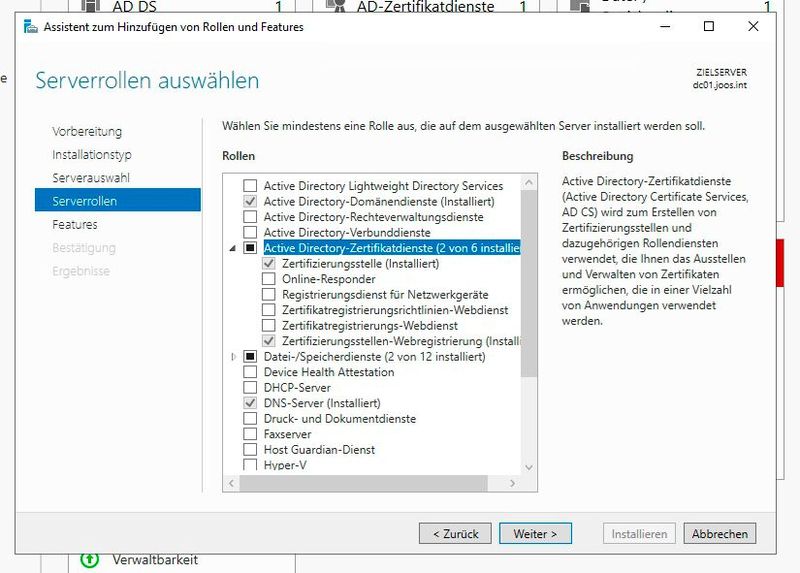Toggle the Zertifizierungsstelle (Installiert) checkbox
The width and height of the screenshot is (800, 573).
pos(268,263)
